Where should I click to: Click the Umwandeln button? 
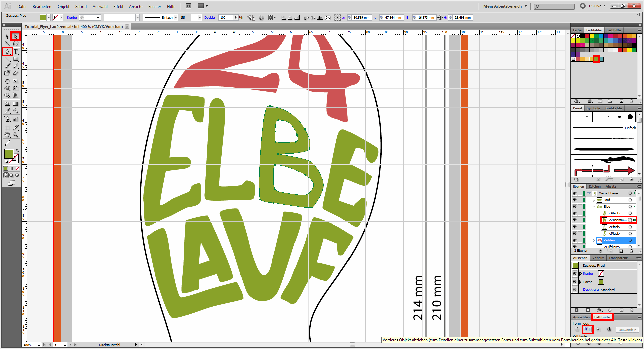pyautogui.click(x=627, y=330)
